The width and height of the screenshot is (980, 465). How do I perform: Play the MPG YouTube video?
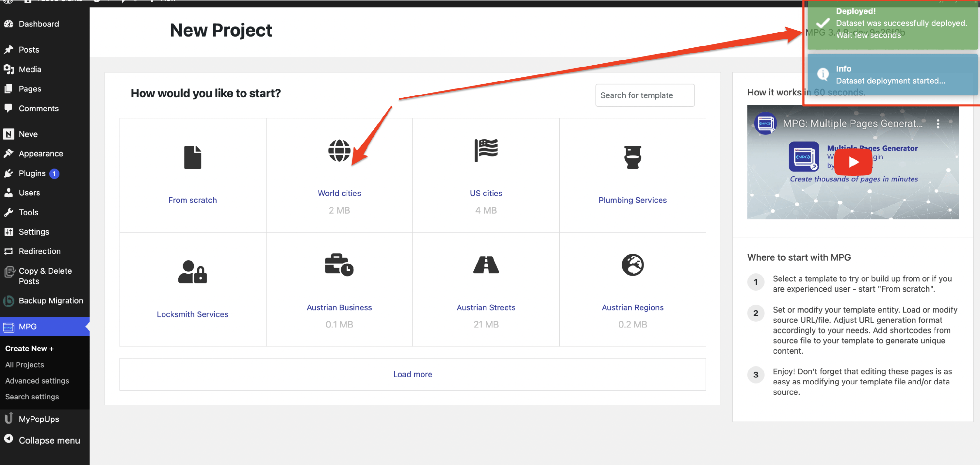853,162
